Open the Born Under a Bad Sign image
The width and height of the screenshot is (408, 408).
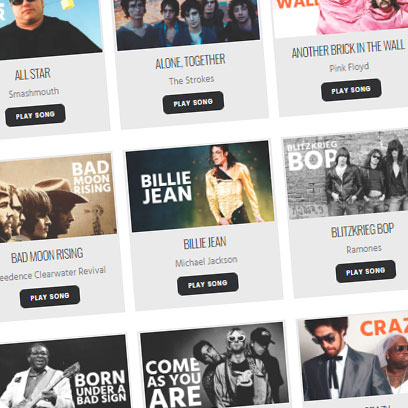click(64, 373)
